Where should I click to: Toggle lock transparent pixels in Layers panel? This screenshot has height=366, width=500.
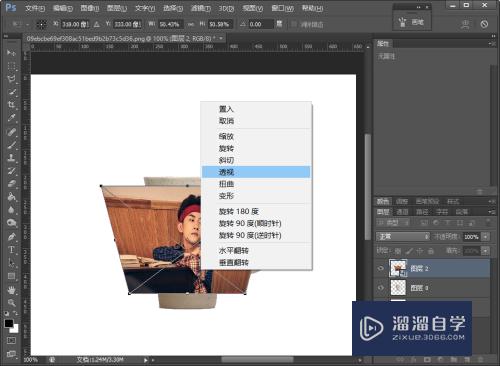tap(398, 251)
